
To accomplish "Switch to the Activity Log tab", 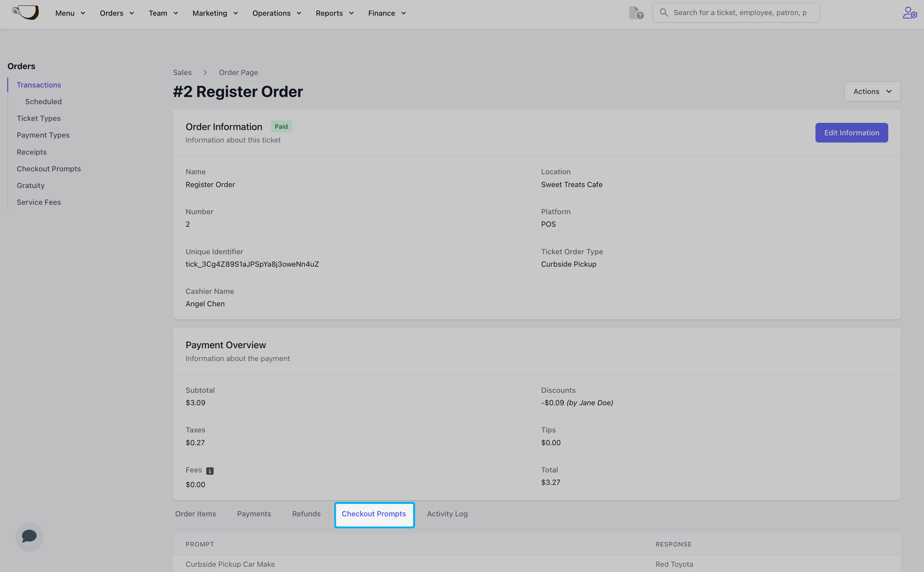I will click(447, 514).
